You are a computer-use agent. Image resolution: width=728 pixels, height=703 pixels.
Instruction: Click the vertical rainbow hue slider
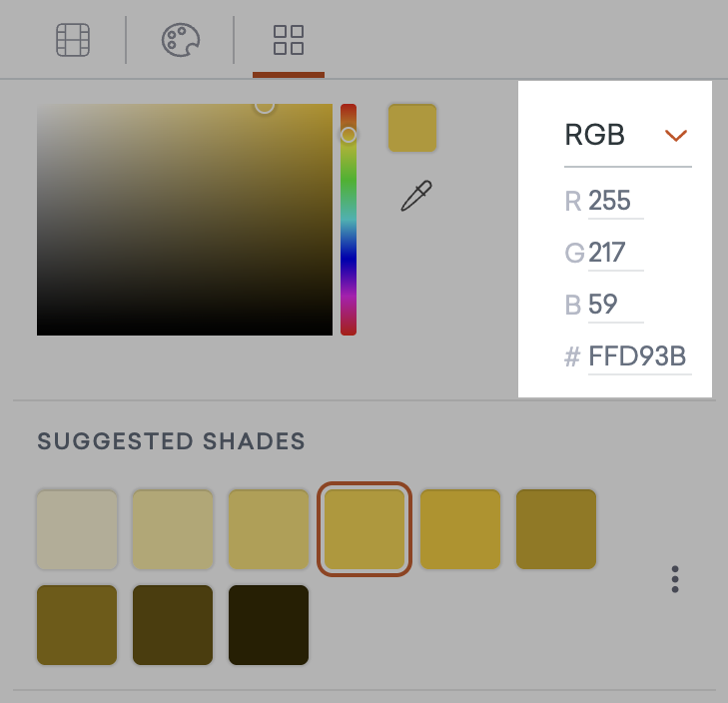tap(349, 219)
